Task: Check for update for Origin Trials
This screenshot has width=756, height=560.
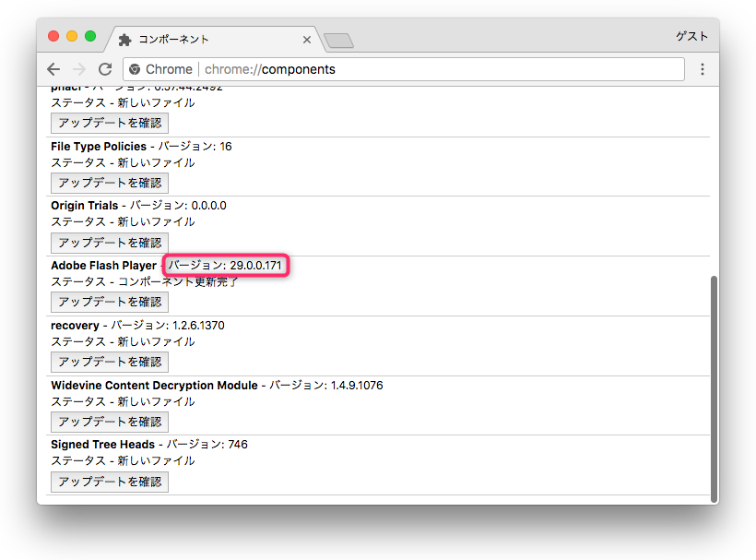Action: (x=110, y=243)
